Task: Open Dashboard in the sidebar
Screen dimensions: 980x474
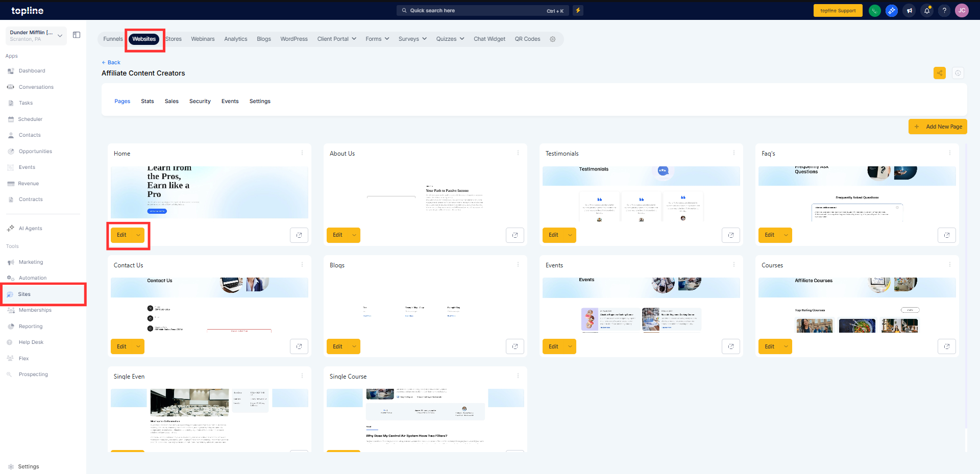Action: tap(32, 71)
